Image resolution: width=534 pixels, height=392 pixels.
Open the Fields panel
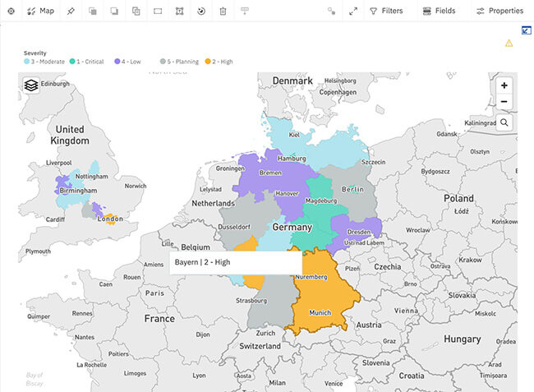click(440, 12)
